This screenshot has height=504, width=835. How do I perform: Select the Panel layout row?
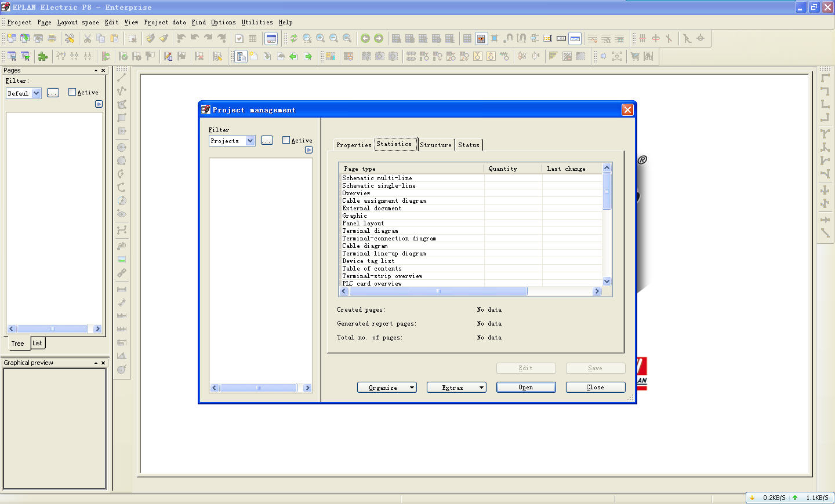coord(471,224)
